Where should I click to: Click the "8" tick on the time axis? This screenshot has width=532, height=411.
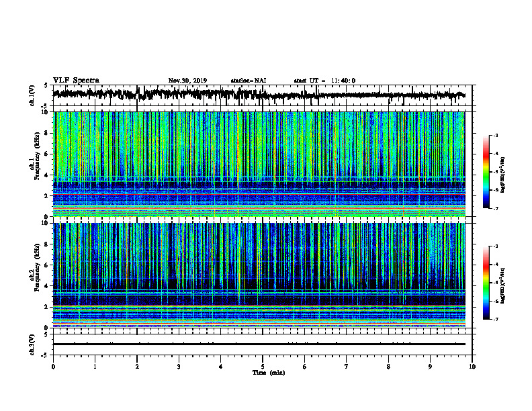[388, 367]
